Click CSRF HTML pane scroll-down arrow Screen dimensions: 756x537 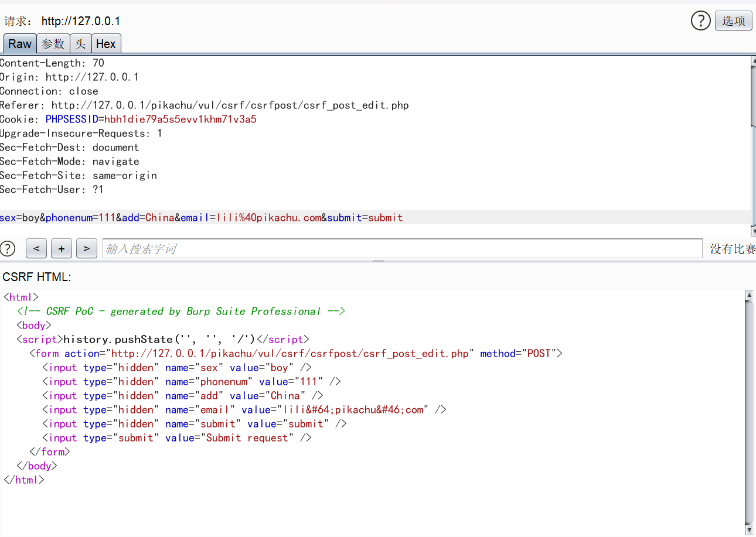[749, 529]
